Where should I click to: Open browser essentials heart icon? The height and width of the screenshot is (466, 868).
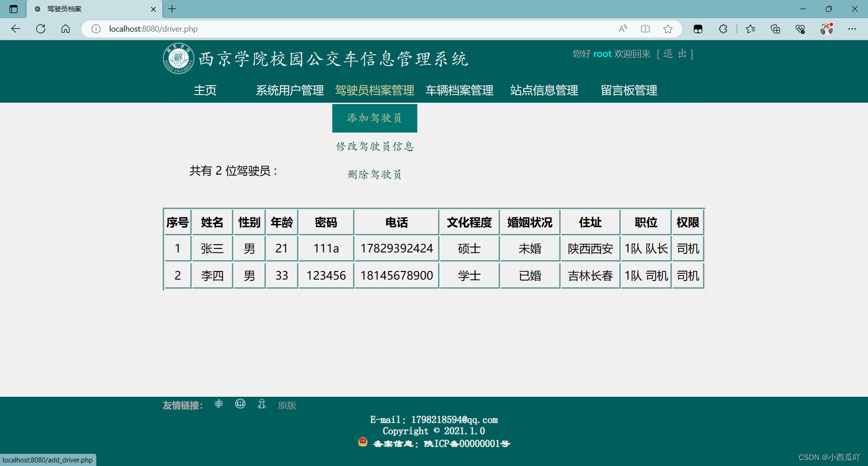(x=800, y=29)
